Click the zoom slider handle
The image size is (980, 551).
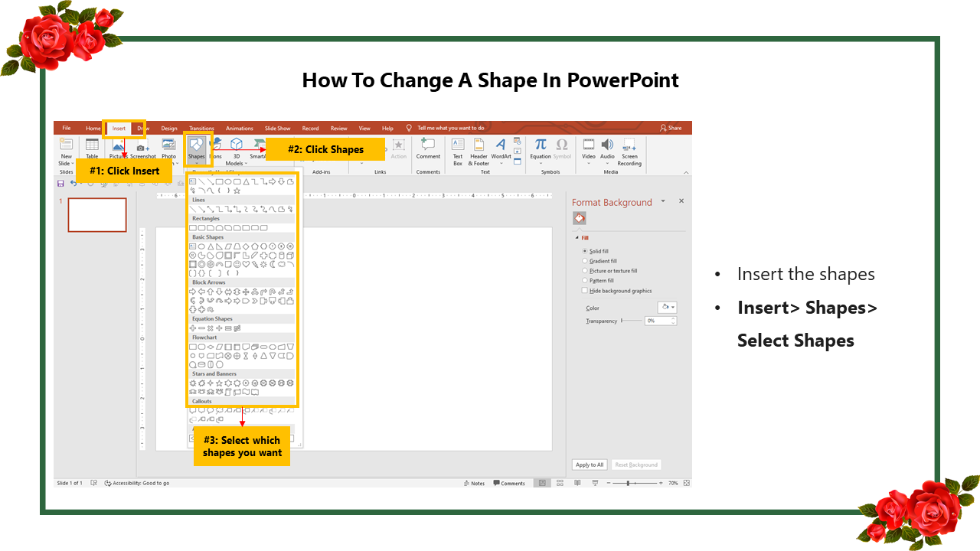click(628, 483)
